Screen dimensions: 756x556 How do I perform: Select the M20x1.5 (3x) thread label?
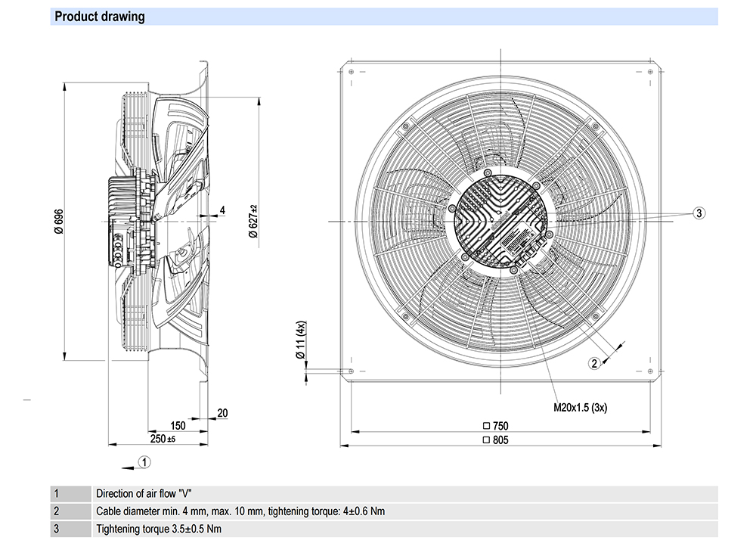pyautogui.click(x=581, y=407)
